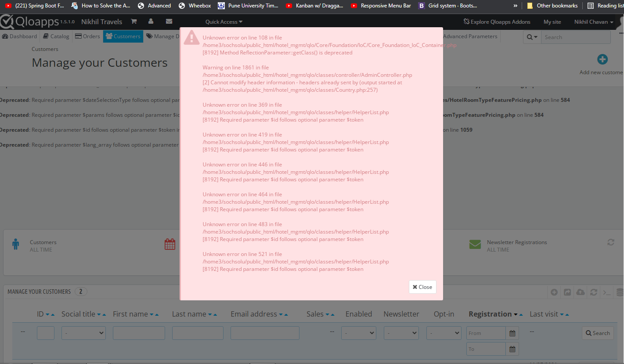Open calendar picker for From date

(512, 333)
